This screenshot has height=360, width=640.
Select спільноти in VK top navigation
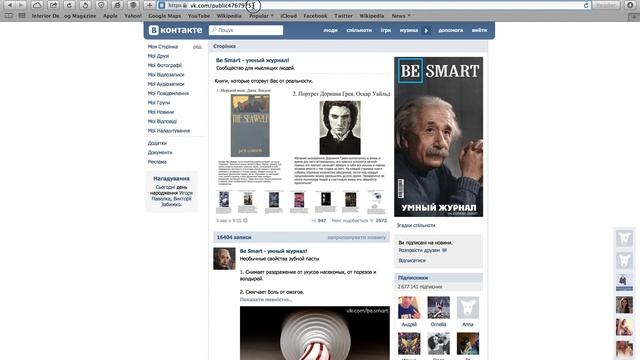click(x=359, y=30)
